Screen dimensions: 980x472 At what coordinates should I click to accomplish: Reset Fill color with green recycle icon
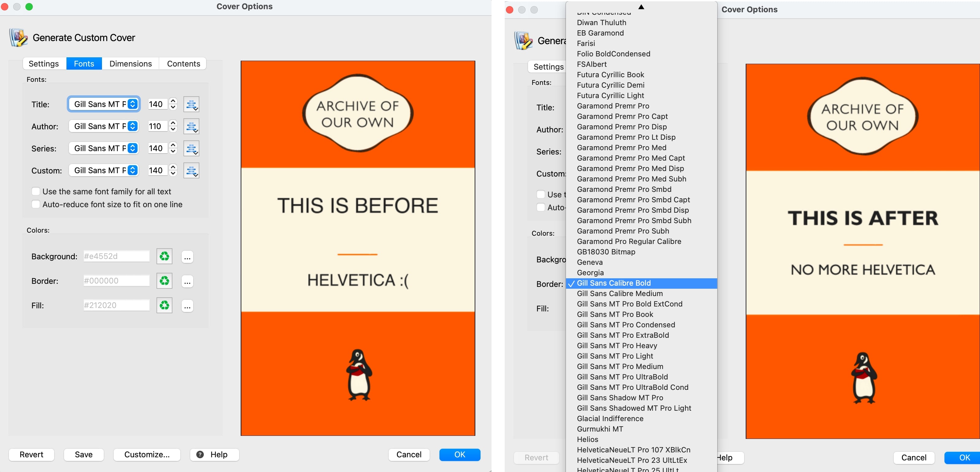coord(164,305)
